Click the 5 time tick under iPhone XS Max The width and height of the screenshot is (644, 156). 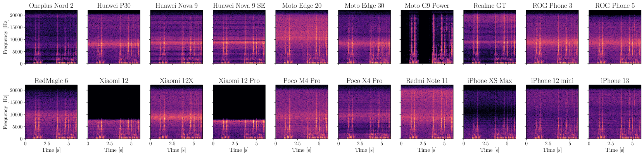(507, 144)
